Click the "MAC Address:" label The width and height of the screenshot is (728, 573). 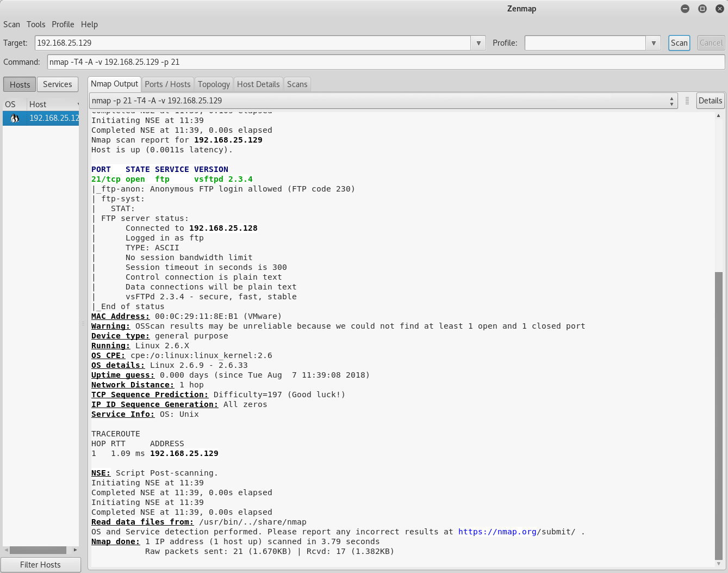click(120, 316)
